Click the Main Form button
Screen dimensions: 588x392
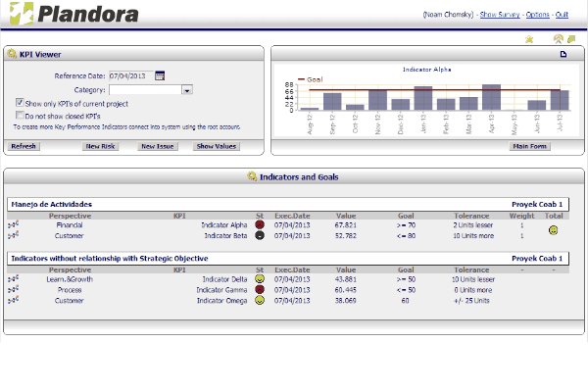(x=530, y=146)
